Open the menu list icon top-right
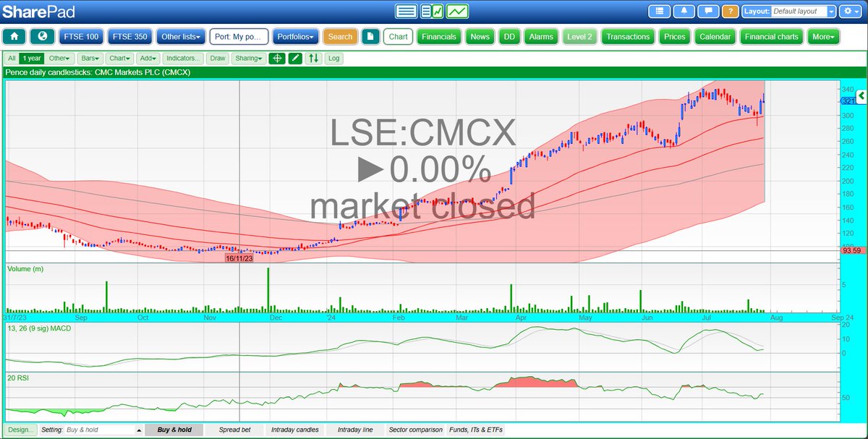868x439 pixels. tap(659, 12)
